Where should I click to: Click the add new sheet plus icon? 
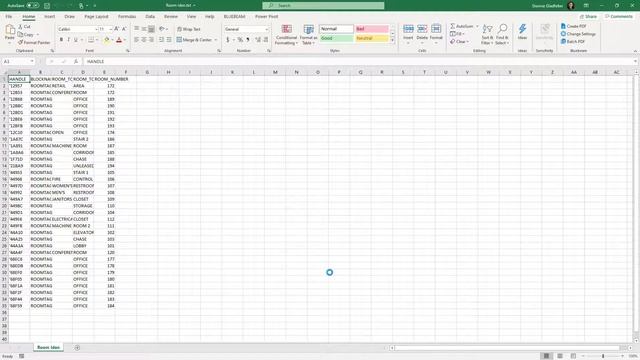pos(77,348)
